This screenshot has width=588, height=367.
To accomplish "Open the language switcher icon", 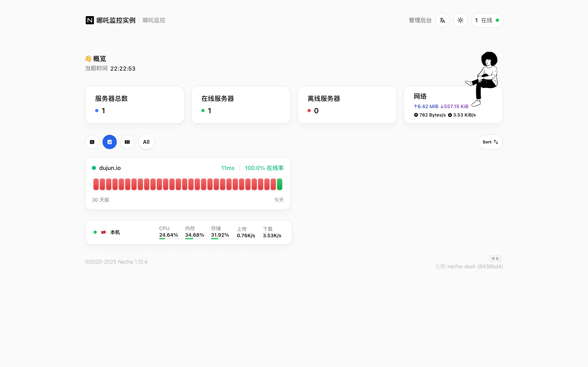I will [x=442, y=20].
